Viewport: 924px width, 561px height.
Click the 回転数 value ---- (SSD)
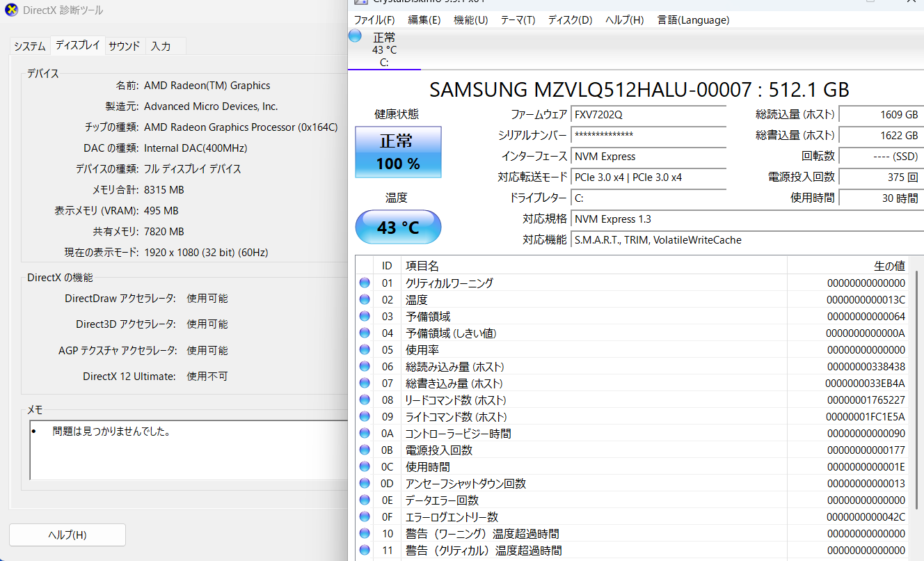tap(881, 156)
